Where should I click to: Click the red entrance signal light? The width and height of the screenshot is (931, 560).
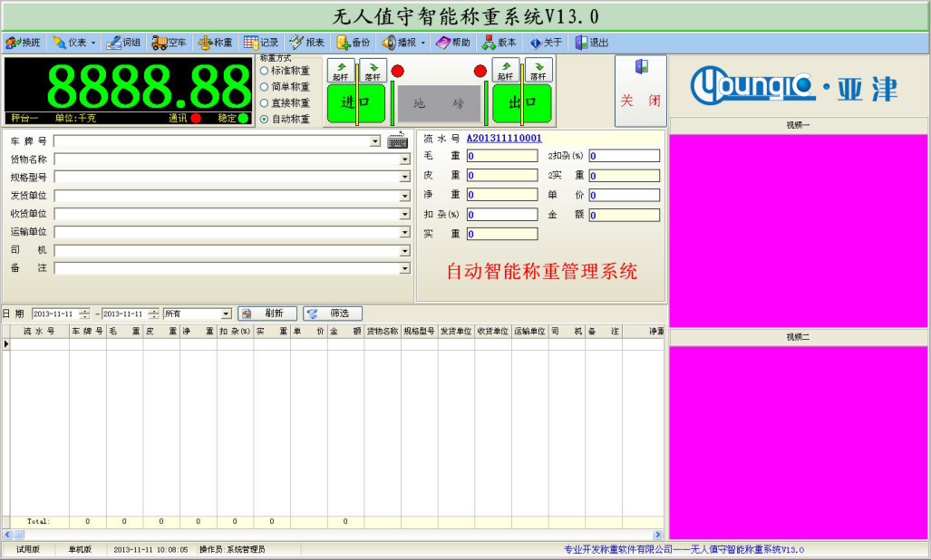tap(398, 72)
